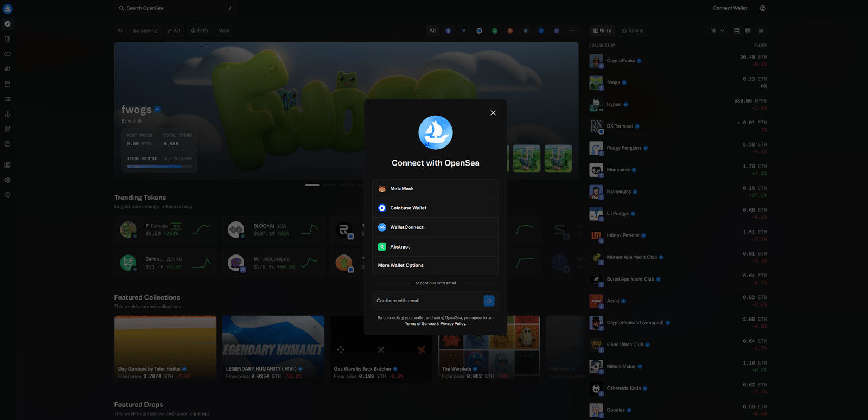Open the BLOCKAI SOA trending token card
This screenshot has width=868, height=420.
[x=273, y=230]
